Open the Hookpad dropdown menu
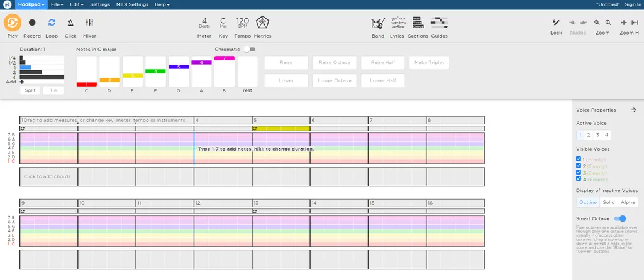The width and height of the screenshot is (644, 280). click(31, 4)
